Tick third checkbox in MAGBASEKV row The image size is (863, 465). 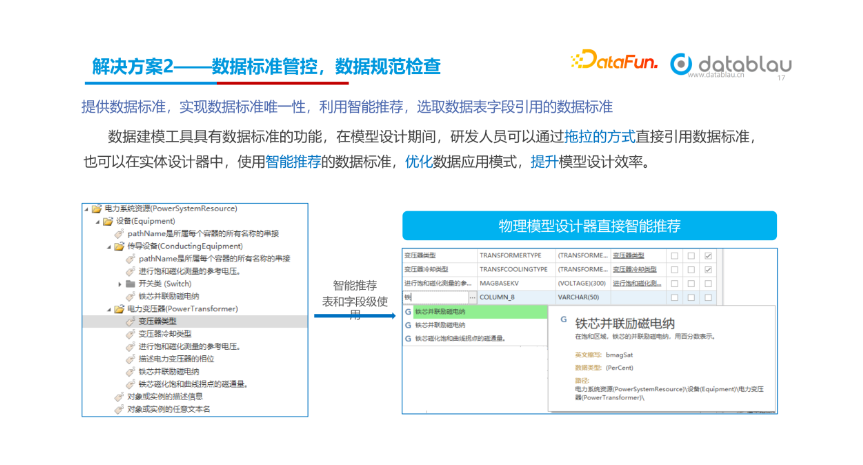708,283
